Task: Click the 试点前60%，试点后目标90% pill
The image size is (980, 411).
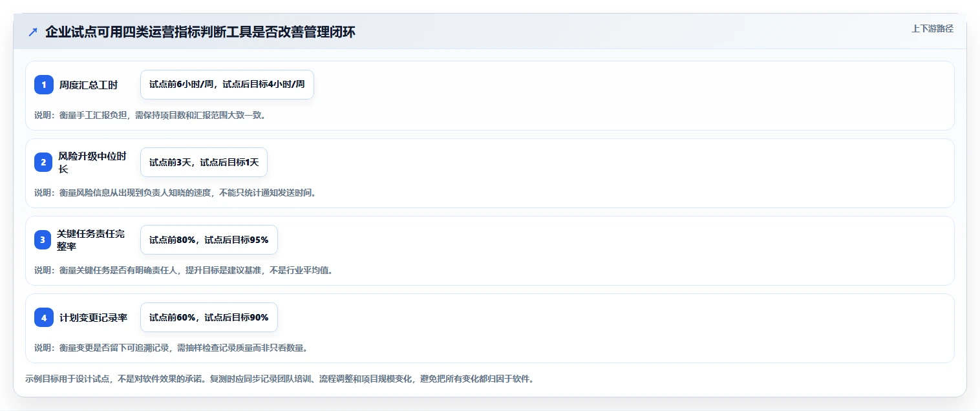Action: click(209, 317)
